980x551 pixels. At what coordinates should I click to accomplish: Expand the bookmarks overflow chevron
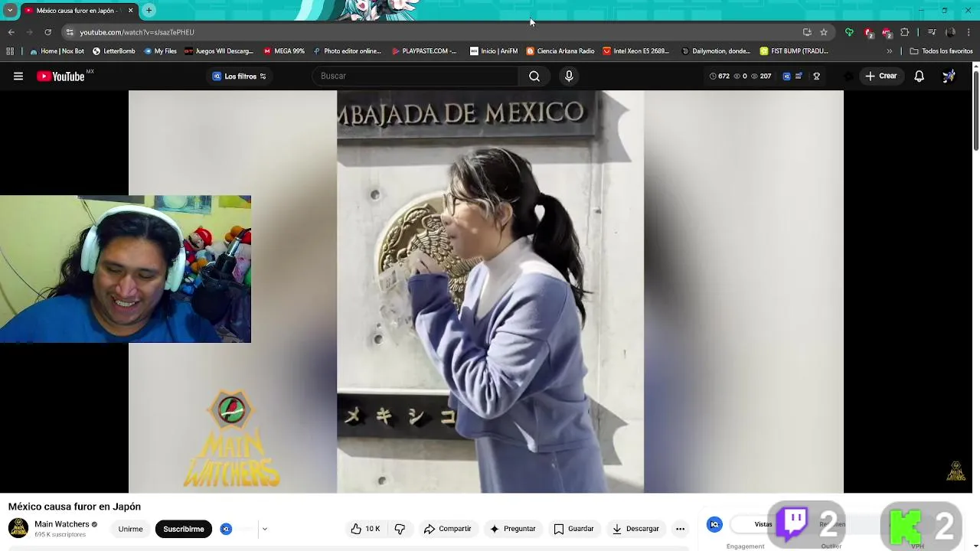[889, 51]
